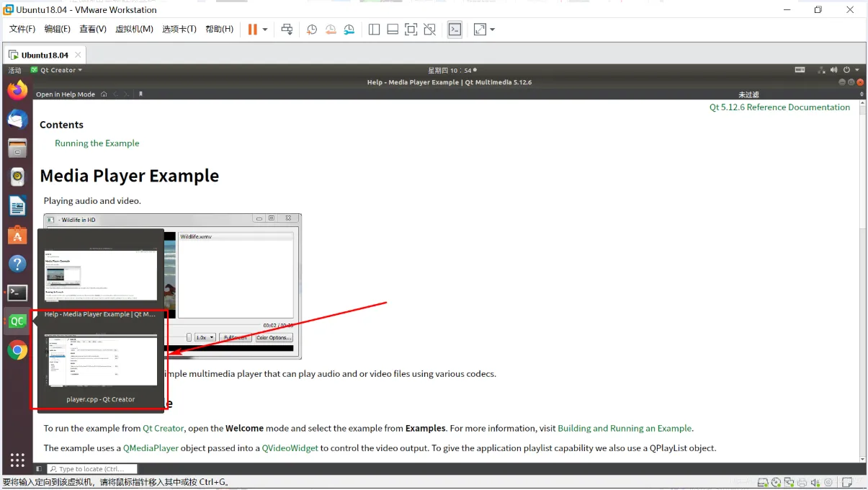Minimize the Qt Creator help window
Viewport: 868px width, 490px height.
point(842,82)
